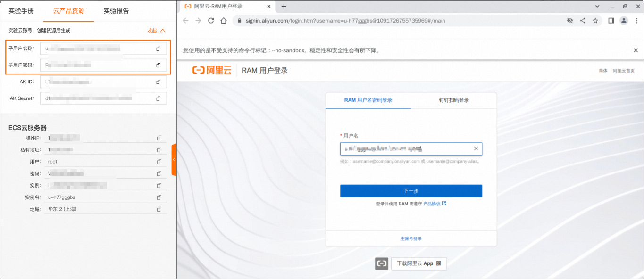Open a new browser tab

[284, 7]
